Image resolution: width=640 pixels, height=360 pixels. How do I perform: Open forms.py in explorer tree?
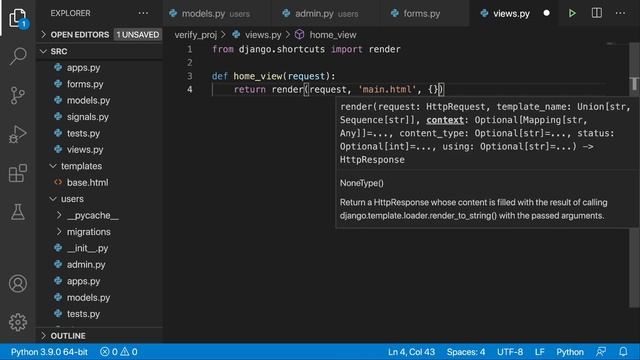tap(85, 84)
